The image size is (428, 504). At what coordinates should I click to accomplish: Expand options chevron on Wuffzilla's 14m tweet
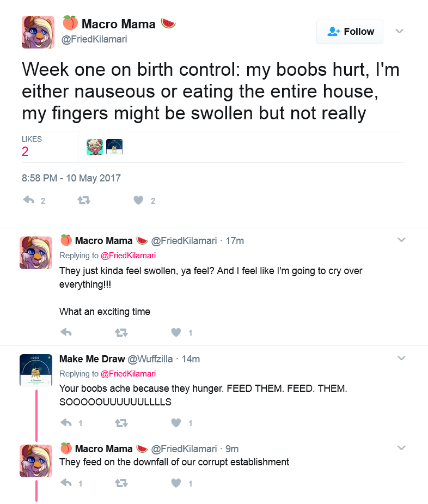click(401, 358)
